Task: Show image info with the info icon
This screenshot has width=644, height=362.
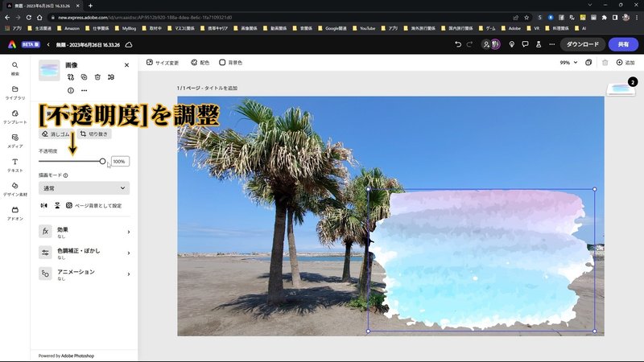Action: click(71, 90)
